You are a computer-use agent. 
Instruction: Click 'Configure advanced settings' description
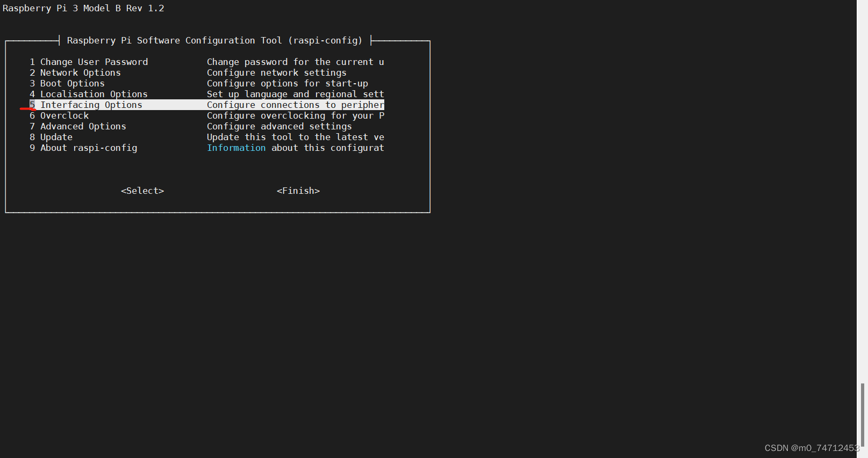(x=279, y=126)
